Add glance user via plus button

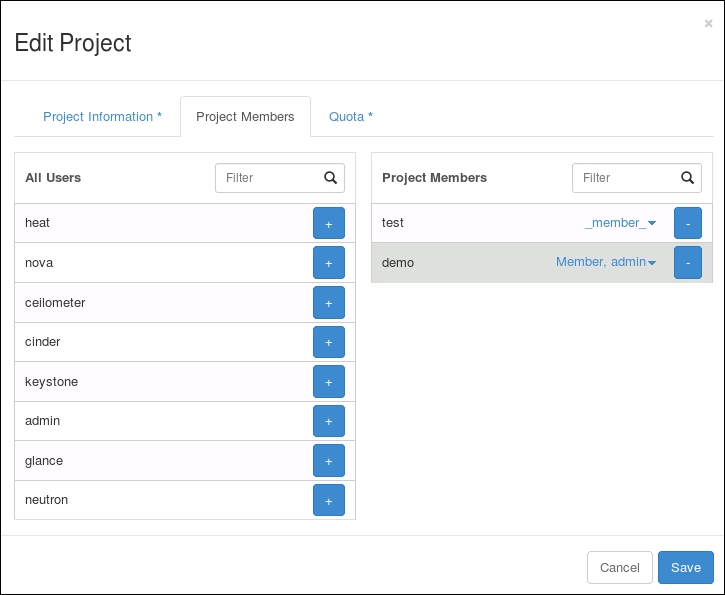(x=328, y=461)
